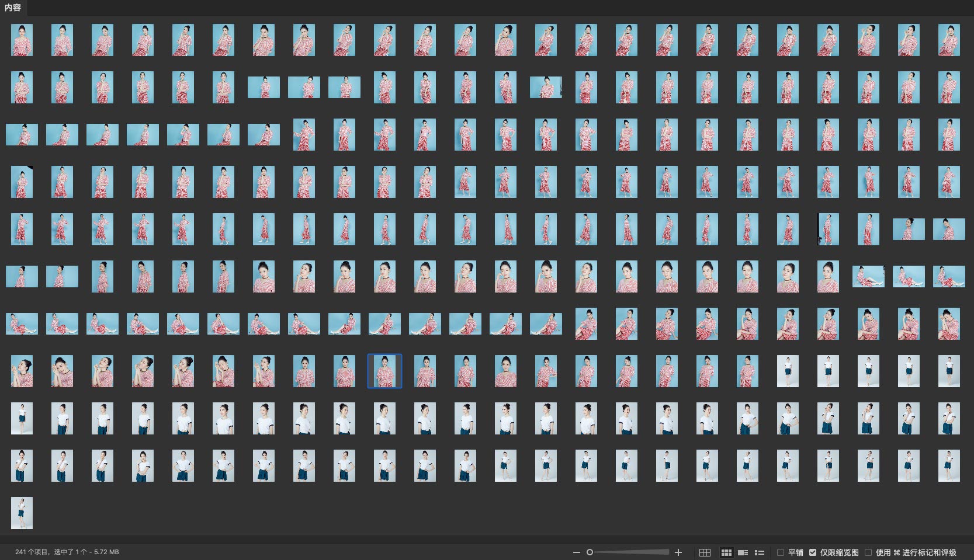Click the grid lock icon
The width and height of the screenshot is (974, 560).
click(705, 552)
